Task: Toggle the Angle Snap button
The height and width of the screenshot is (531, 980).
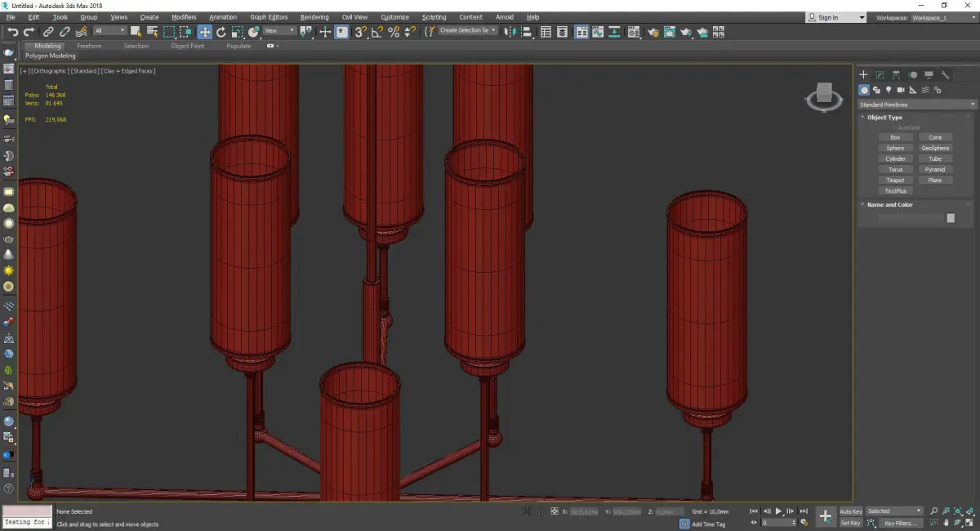Action: 377,32
